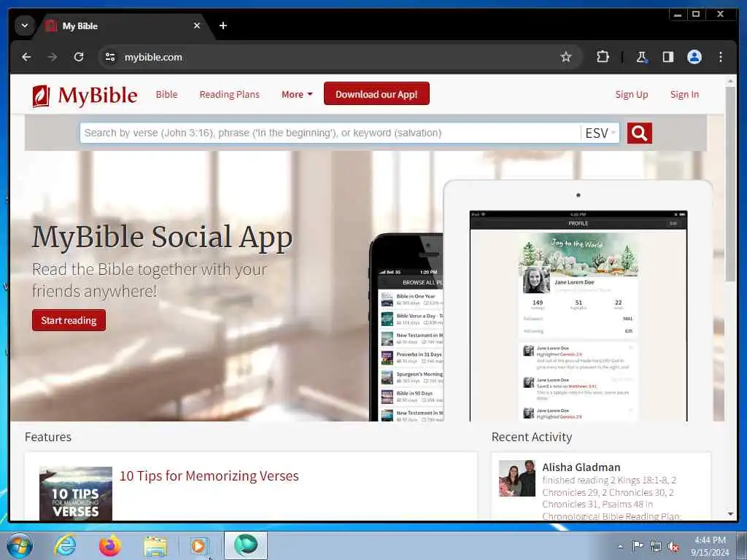747x560 pixels.
Task: Open Action Center flag icon
Action: 638,546
